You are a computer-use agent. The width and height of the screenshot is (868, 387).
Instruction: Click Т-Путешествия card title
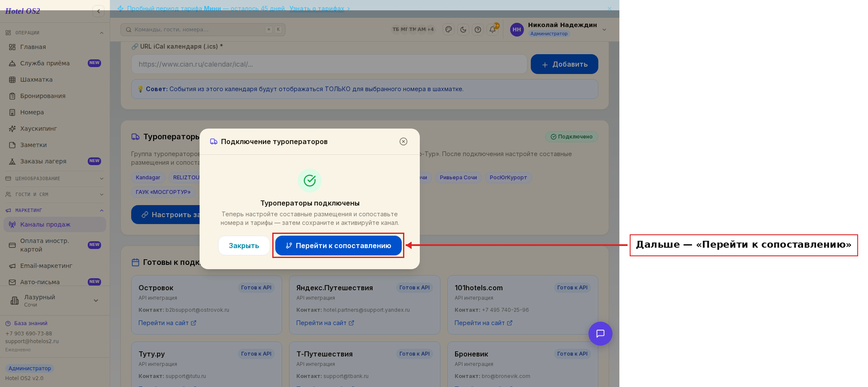(x=324, y=354)
